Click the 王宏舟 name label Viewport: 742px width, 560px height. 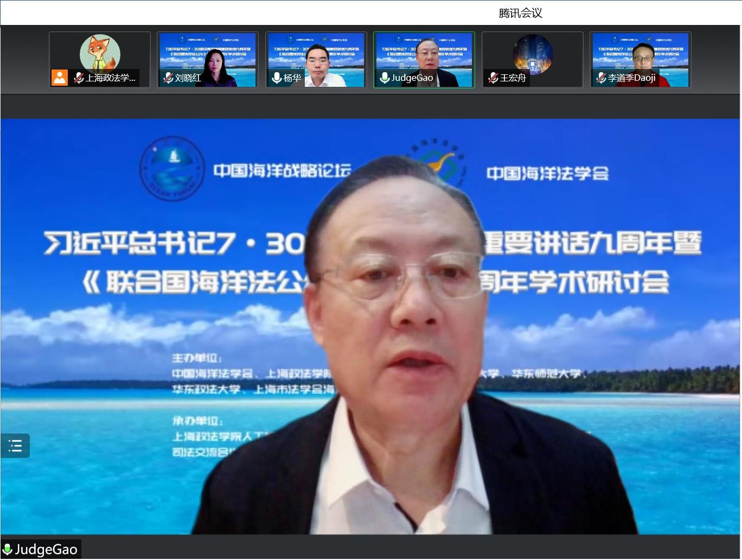pos(513,78)
